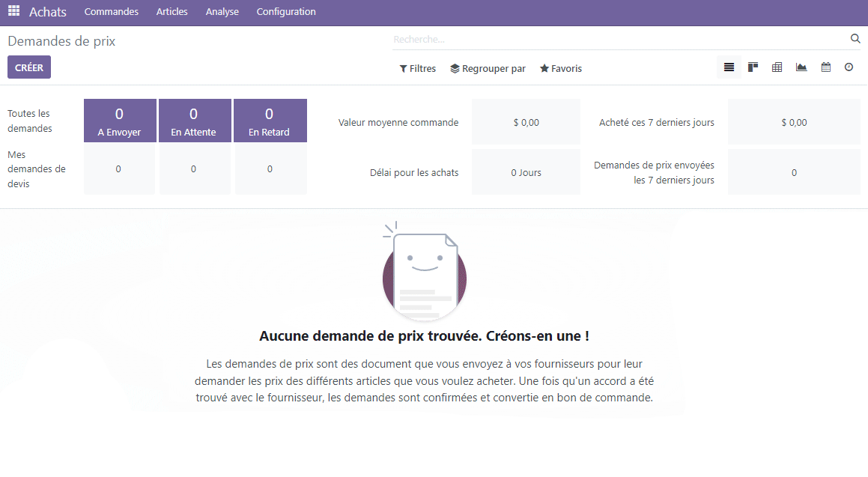This screenshot has height=477, width=868.
Task: Switch to calendar view
Action: coord(825,67)
